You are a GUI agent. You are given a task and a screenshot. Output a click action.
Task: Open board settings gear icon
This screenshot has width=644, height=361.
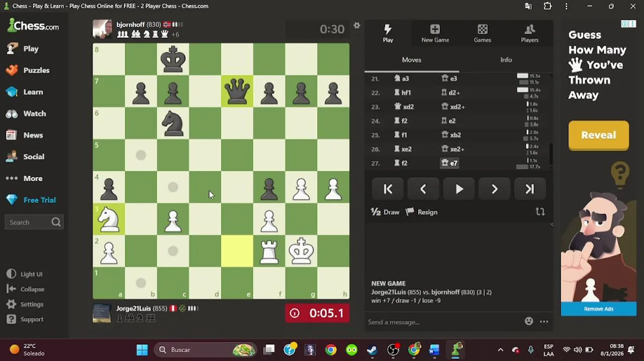coord(357,26)
